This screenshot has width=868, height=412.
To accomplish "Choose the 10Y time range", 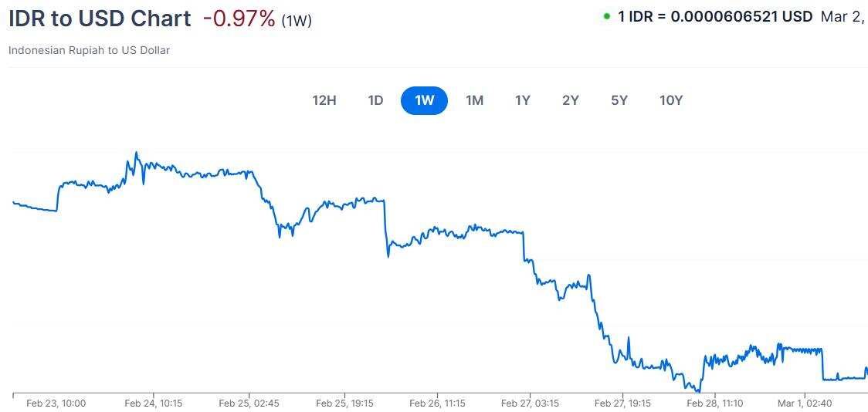I will click(x=671, y=100).
